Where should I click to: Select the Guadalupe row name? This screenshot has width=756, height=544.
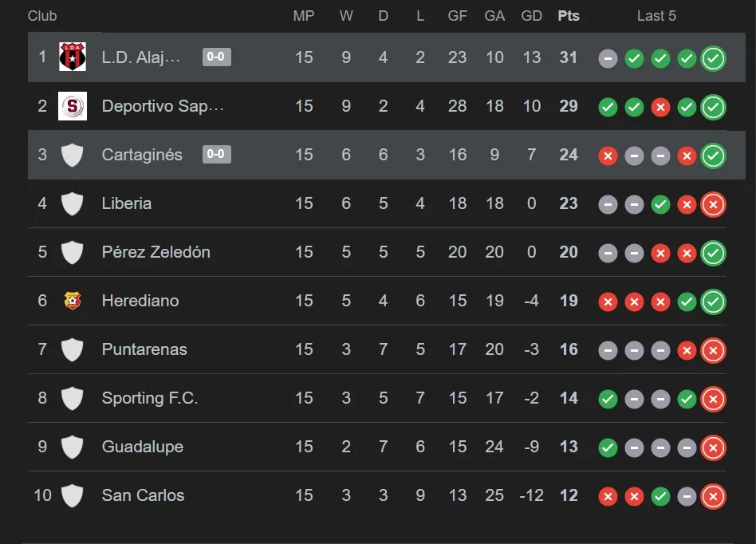point(143,447)
